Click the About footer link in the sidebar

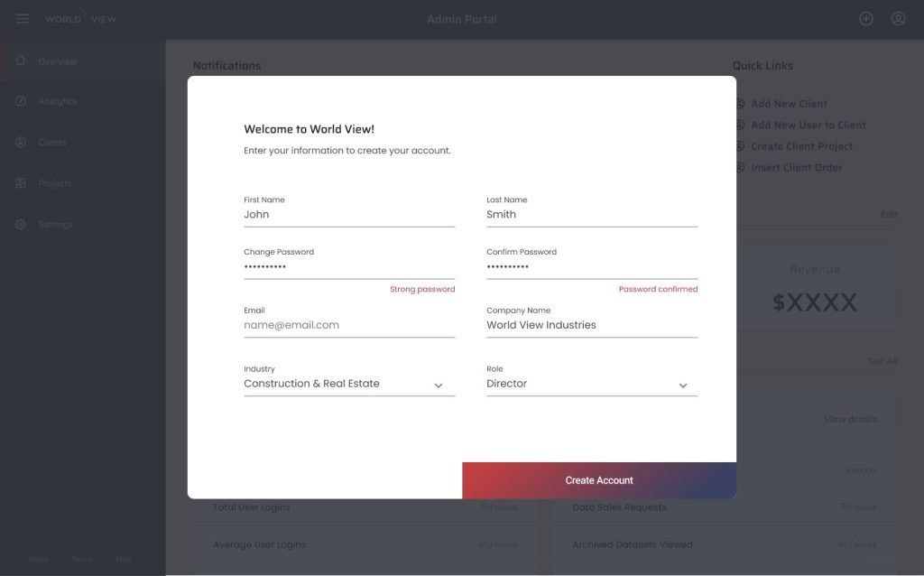38,559
